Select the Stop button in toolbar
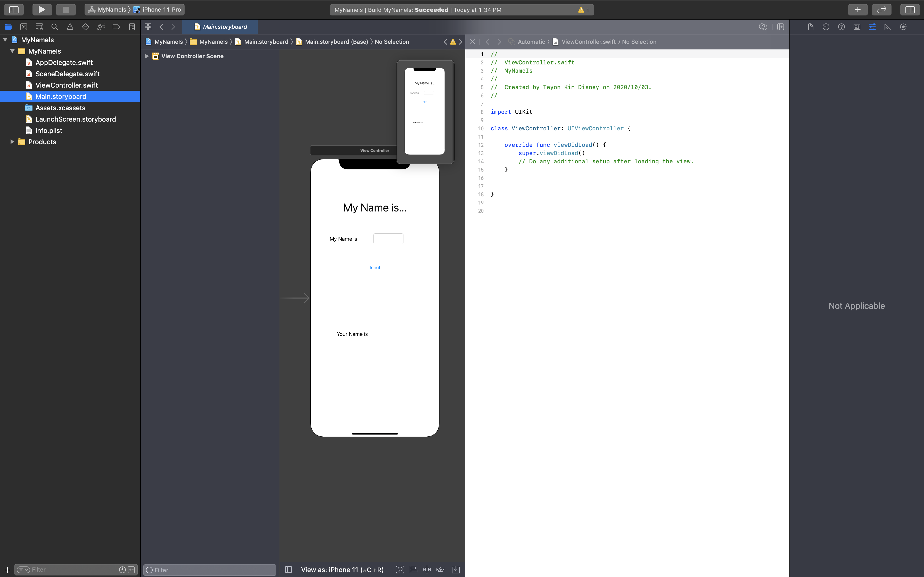 65,9
